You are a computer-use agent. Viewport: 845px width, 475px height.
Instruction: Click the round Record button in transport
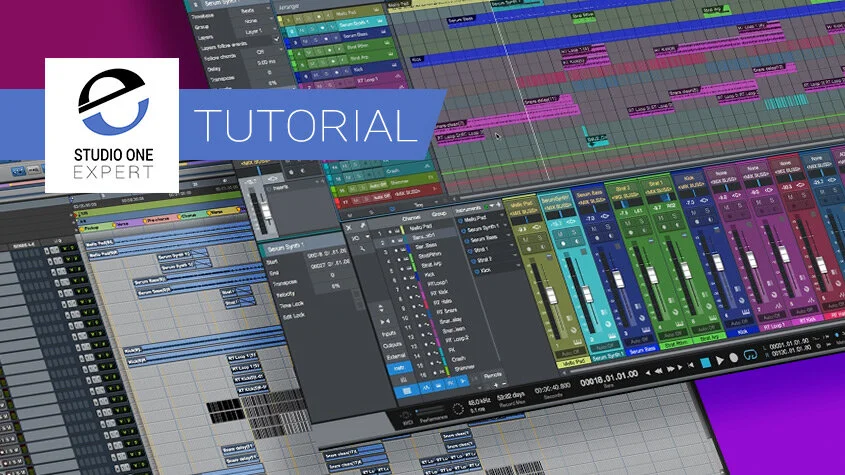733,358
